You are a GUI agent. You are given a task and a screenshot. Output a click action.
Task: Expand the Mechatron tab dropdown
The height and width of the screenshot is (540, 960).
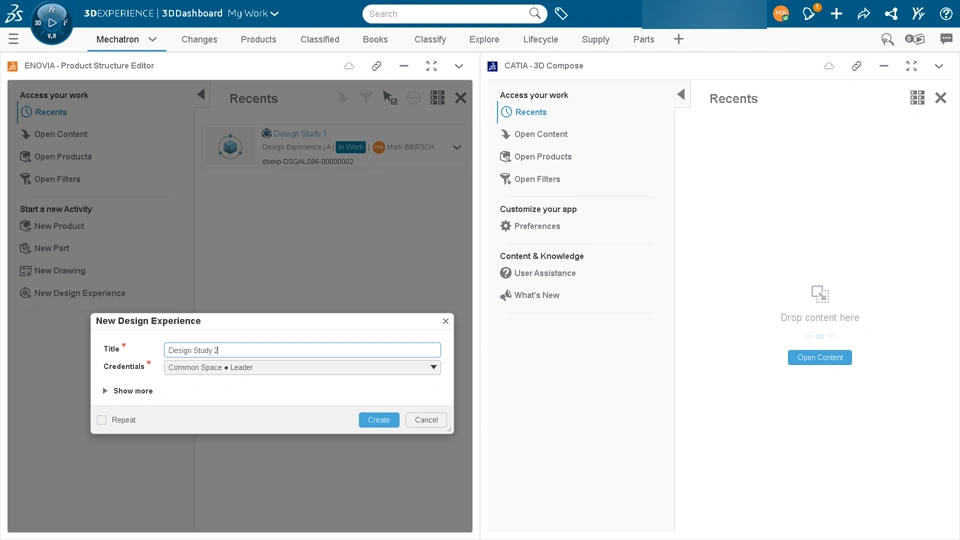pyautogui.click(x=152, y=39)
